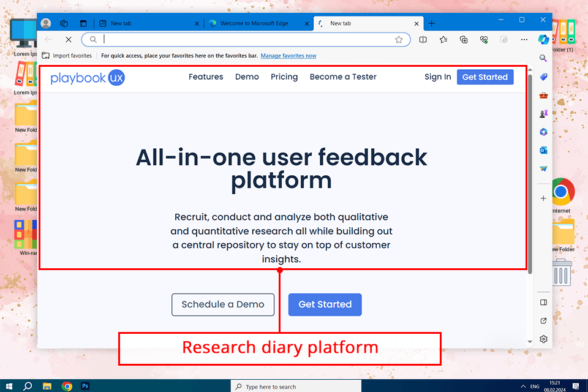Click the scrollbar down arrow
Screen dimensions: 588x392
[530, 341]
